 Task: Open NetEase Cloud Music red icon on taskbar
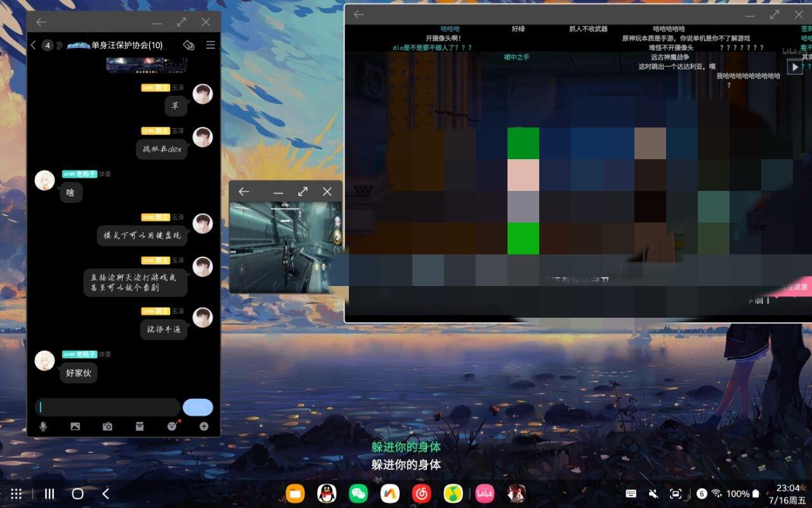point(422,493)
